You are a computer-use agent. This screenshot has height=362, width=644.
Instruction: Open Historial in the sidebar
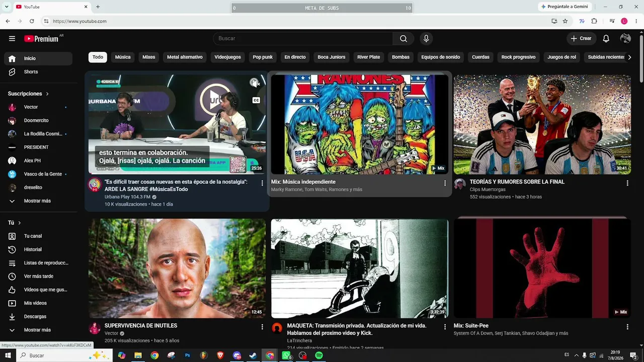coord(38,249)
